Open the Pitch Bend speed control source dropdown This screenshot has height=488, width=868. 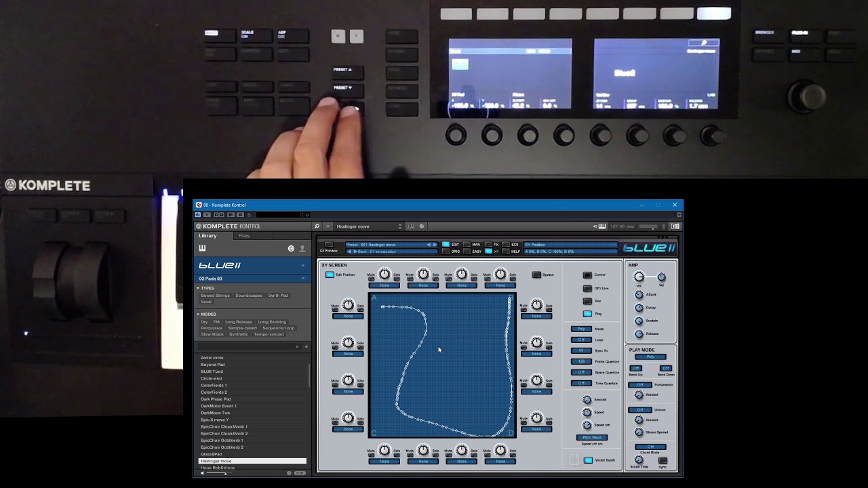tap(592, 437)
